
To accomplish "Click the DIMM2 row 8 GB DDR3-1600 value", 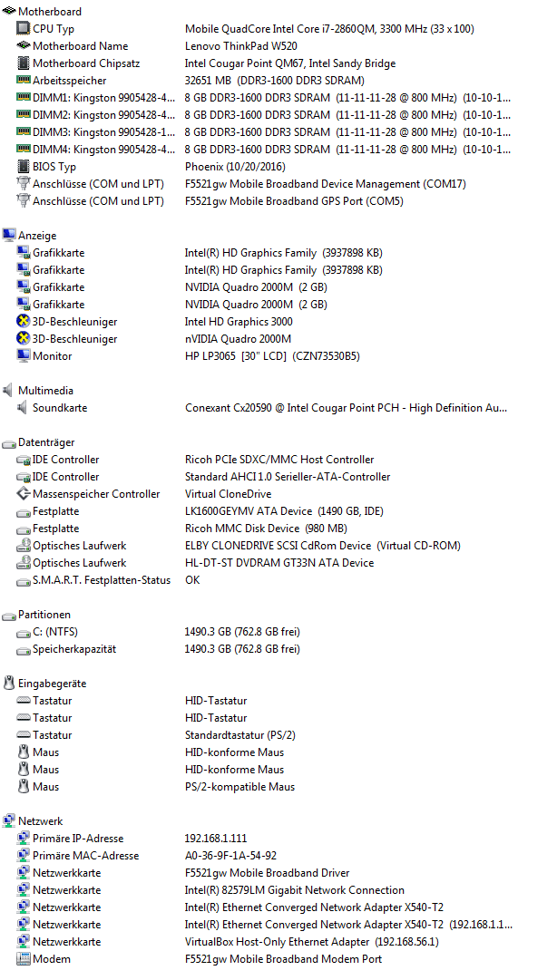I will tap(347, 115).
